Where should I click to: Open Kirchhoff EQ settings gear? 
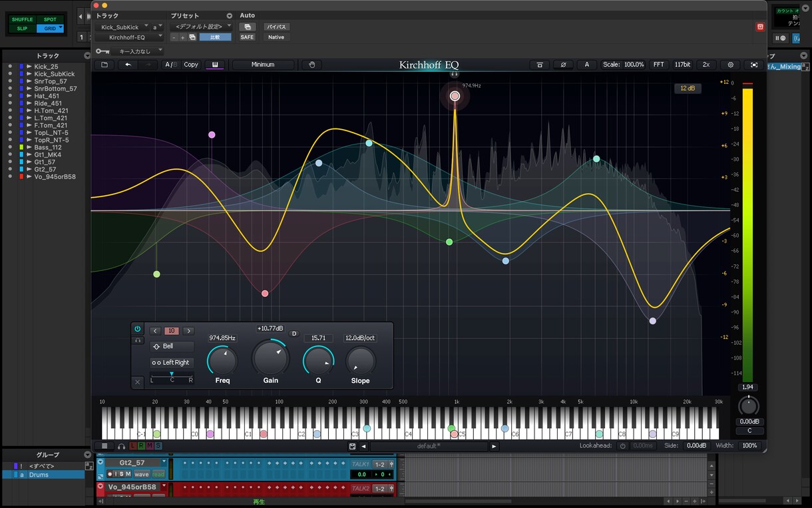[x=730, y=65]
